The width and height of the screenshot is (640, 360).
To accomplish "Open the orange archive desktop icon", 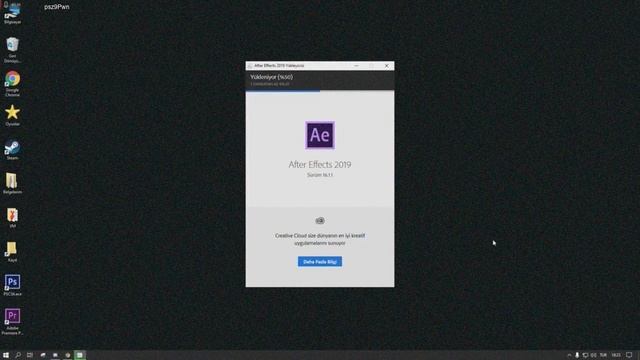I will coord(12,218).
